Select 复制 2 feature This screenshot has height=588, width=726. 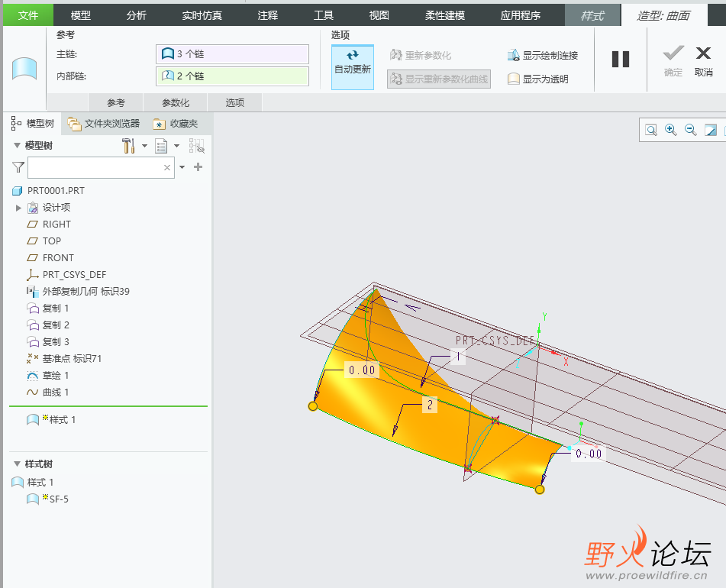(47, 325)
